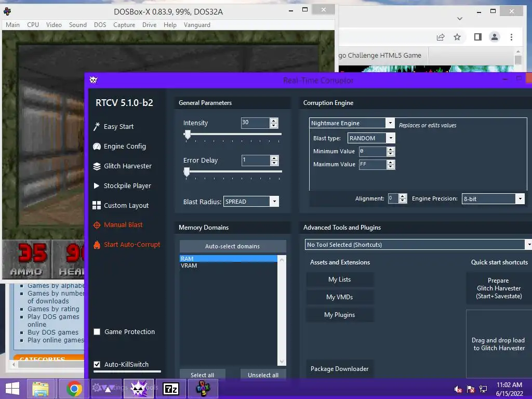Open the Sound menu in DOSBox-X
The image size is (532, 399).
click(78, 25)
